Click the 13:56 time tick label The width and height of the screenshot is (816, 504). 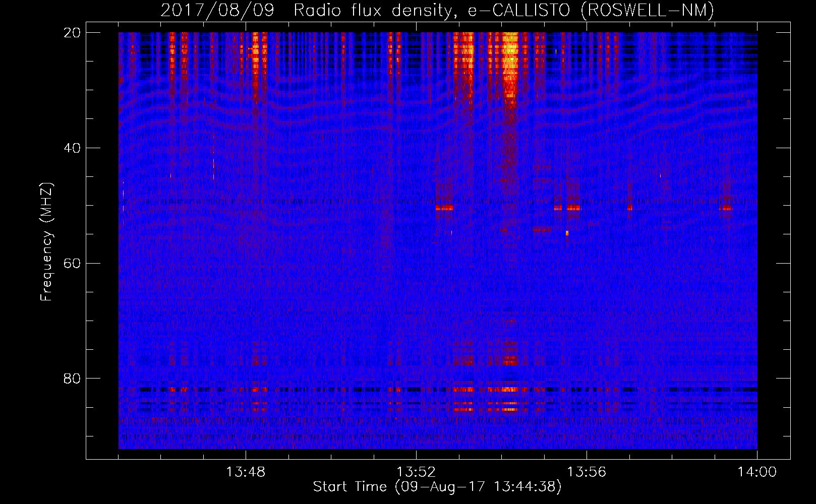(x=587, y=472)
